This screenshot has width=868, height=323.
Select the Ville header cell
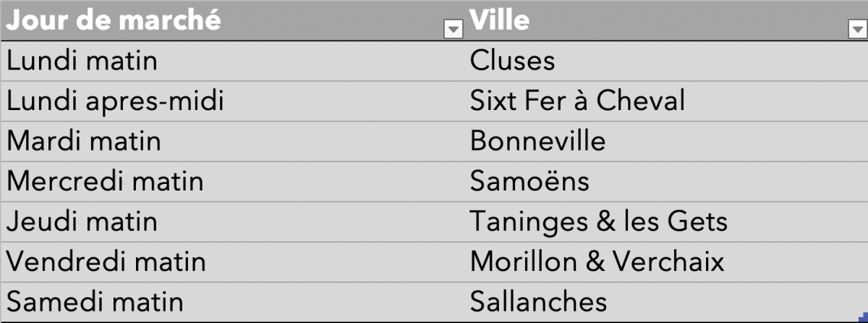tap(666, 20)
